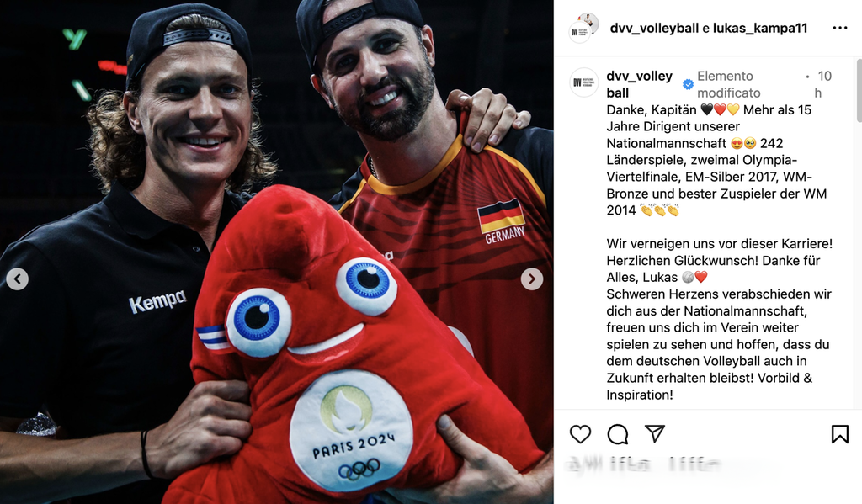Open lukas_kampa11 profile from the header
862x504 pixels.
click(x=760, y=28)
